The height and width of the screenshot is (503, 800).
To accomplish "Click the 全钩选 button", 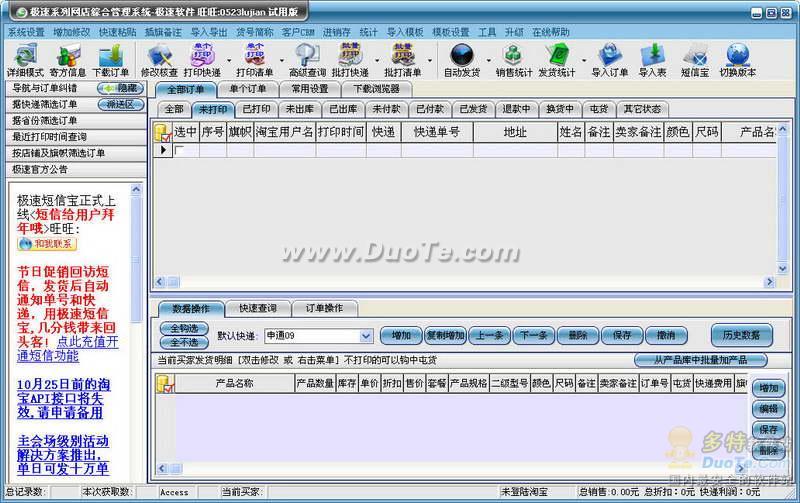I will pos(184,328).
